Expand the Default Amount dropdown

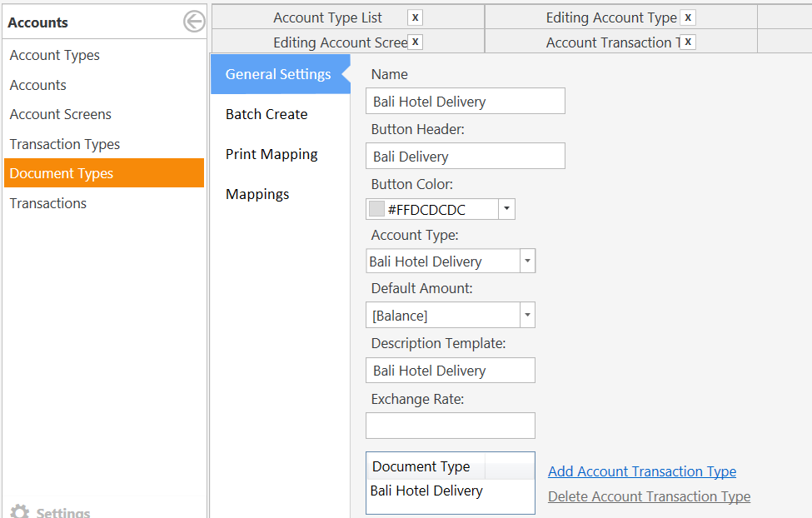[x=526, y=316]
